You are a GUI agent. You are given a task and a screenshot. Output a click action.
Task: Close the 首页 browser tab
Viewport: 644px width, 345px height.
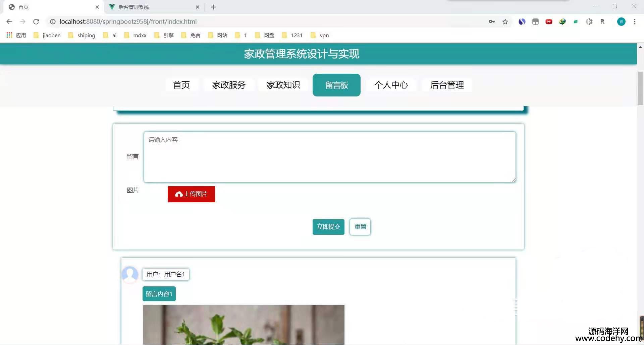[97, 7]
